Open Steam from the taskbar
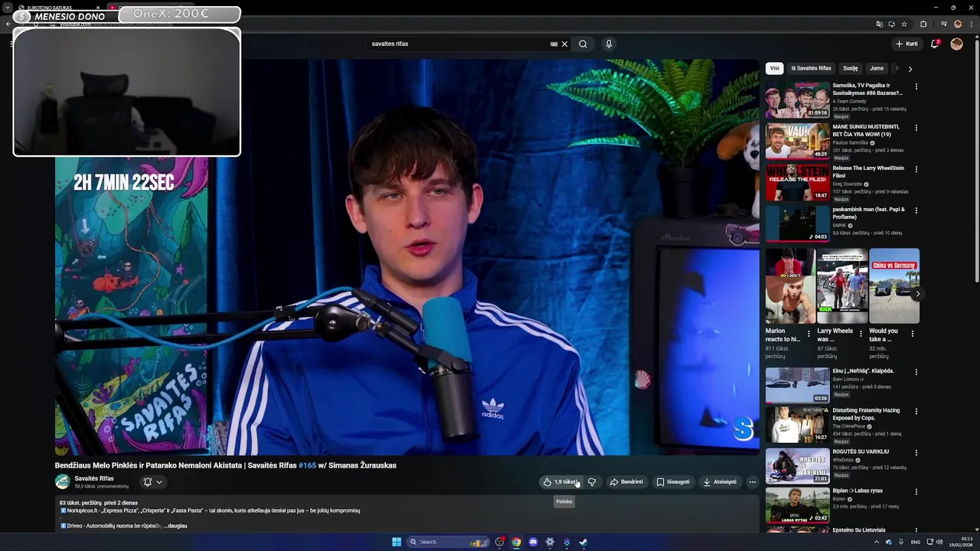 (583, 542)
